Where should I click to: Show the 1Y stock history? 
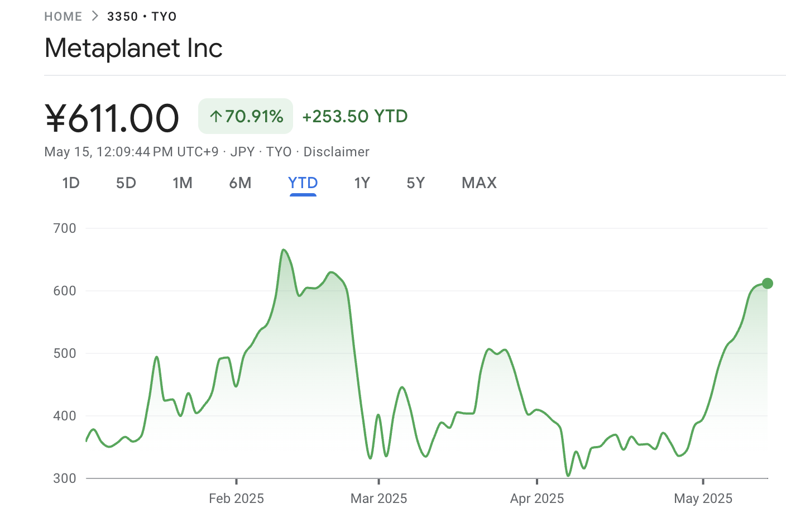(x=362, y=183)
